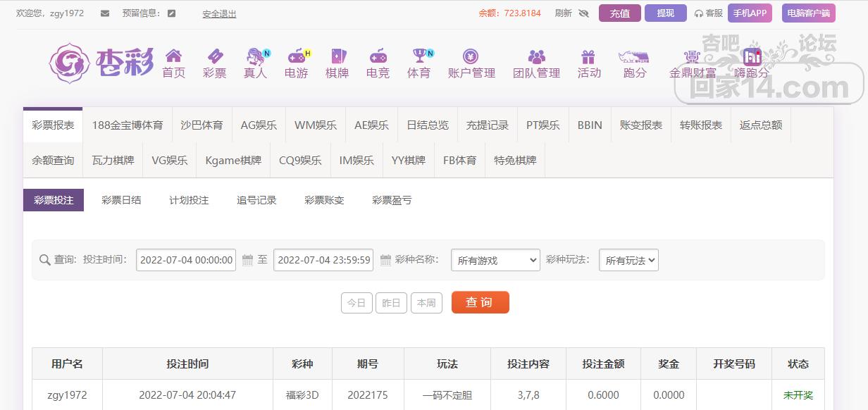This screenshot has height=410, width=868.
Task: Select the 余额查询 tab
Action: tap(53, 161)
